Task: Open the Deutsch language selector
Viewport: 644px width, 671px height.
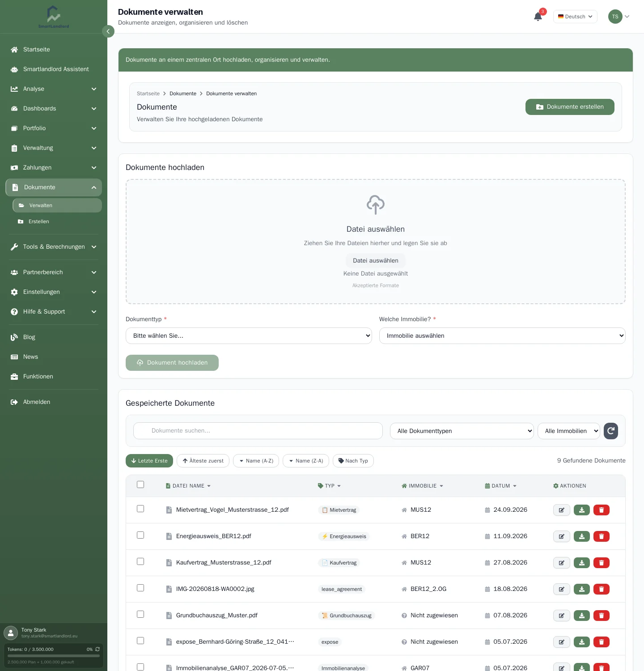Action: click(575, 17)
